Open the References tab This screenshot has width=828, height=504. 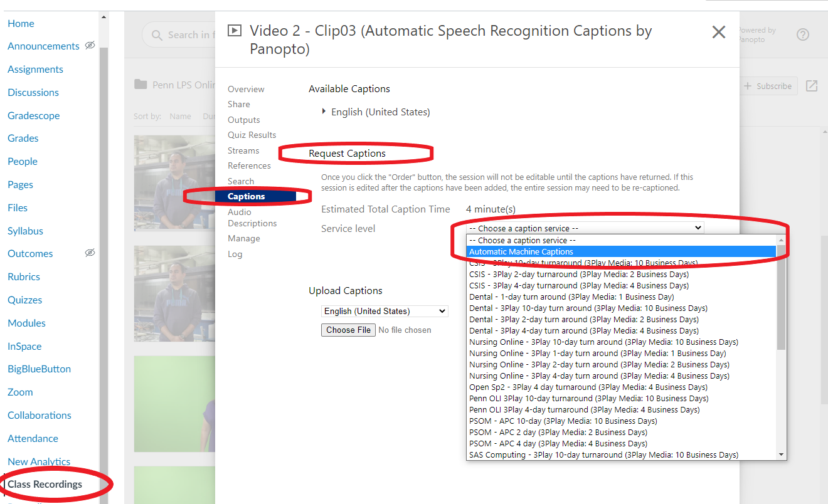(249, 165)
